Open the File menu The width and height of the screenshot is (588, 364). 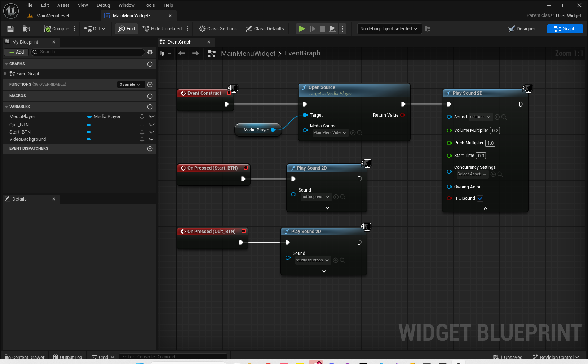29,5
